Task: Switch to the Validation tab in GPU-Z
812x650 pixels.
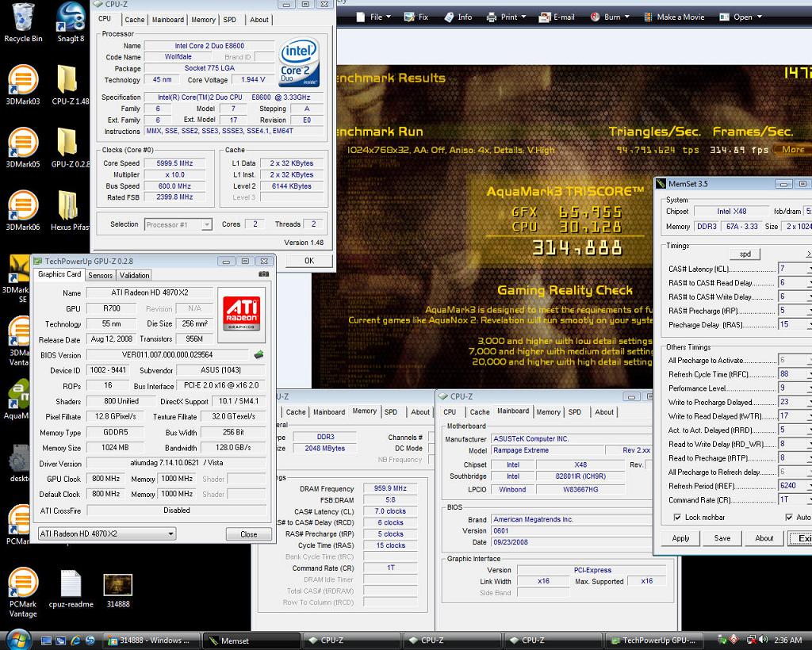Action: click(x=134, y=275)
